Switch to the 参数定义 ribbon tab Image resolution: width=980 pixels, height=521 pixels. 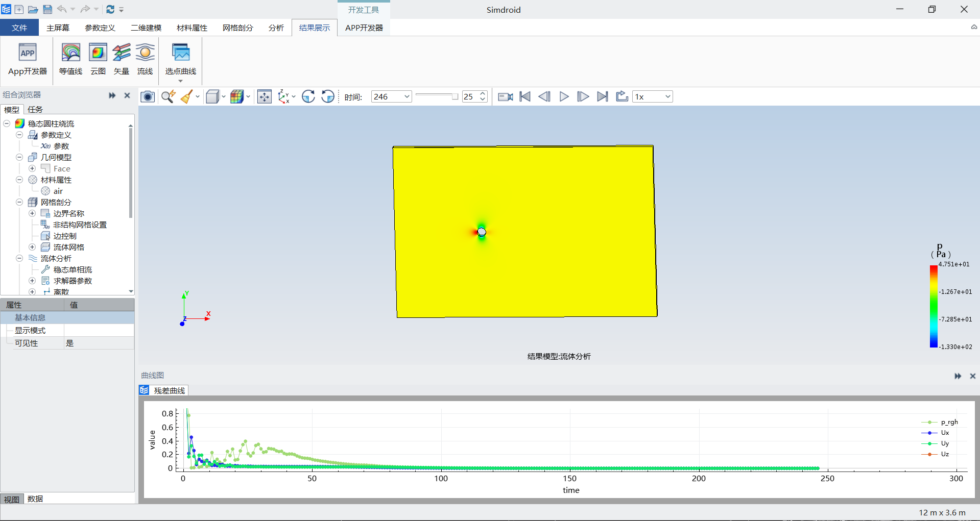click(x=100, y=28)
